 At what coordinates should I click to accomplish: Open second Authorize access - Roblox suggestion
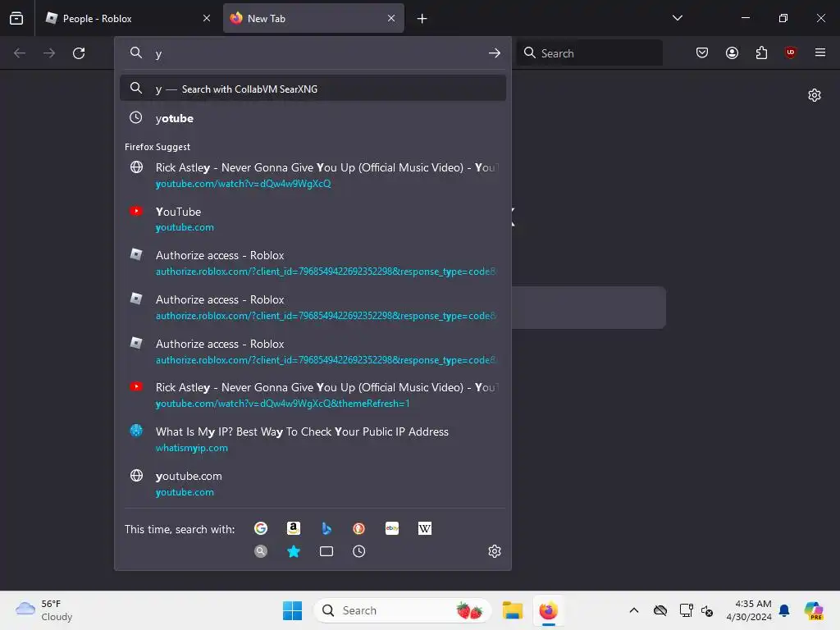[x=313, y=308]
